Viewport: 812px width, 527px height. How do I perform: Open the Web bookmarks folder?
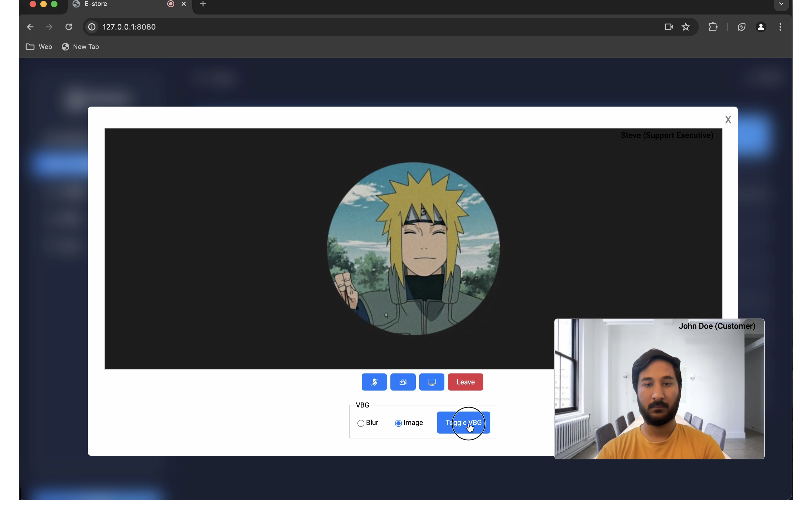39,47
